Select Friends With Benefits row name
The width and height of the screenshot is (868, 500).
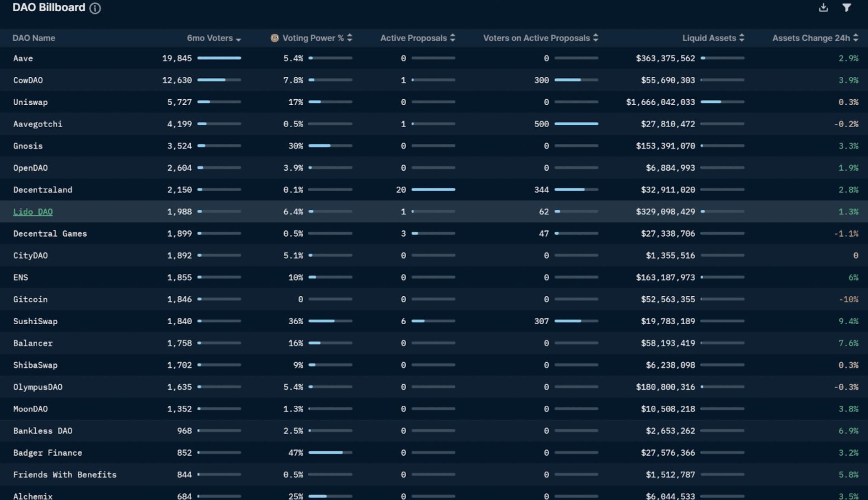click(65, 475)
